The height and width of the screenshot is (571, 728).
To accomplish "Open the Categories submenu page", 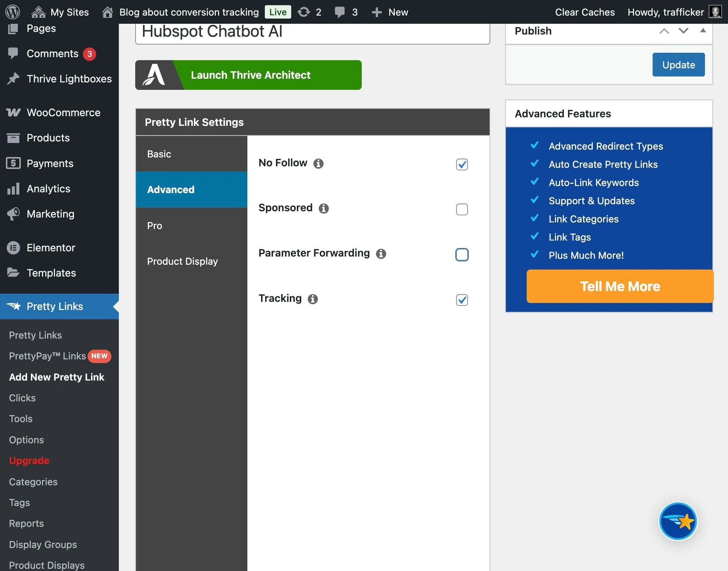I will tap(33, 482).
